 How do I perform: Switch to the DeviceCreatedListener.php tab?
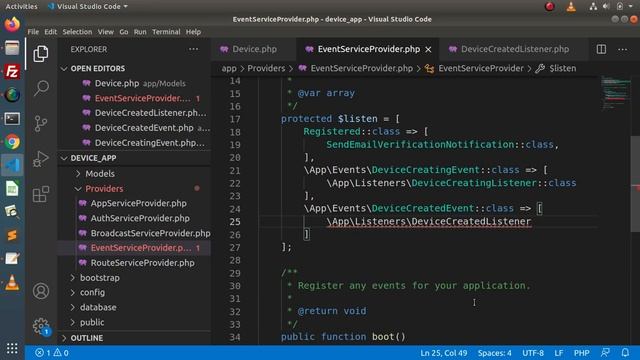click(514, 49)
